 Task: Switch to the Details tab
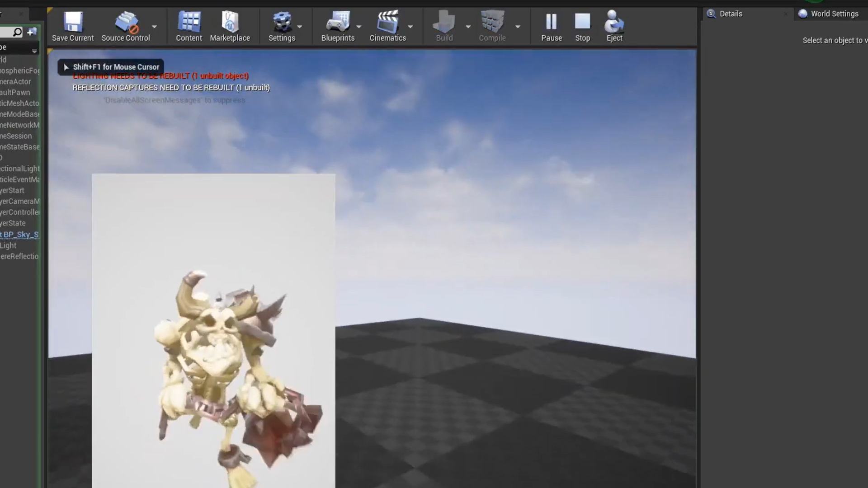(x=730, y=14)
